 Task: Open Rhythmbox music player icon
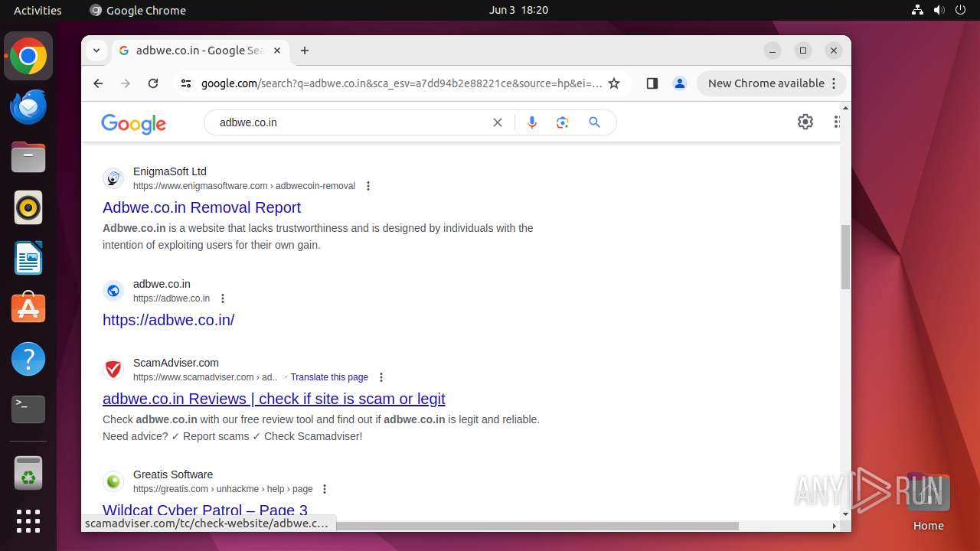click(x=28, y=208)
